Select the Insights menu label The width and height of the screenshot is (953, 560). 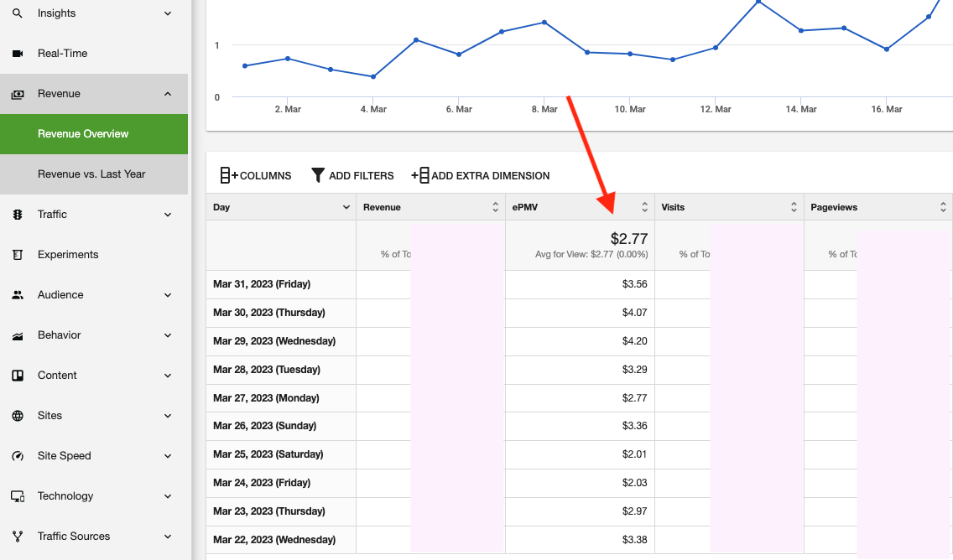[x=56, y=13]
